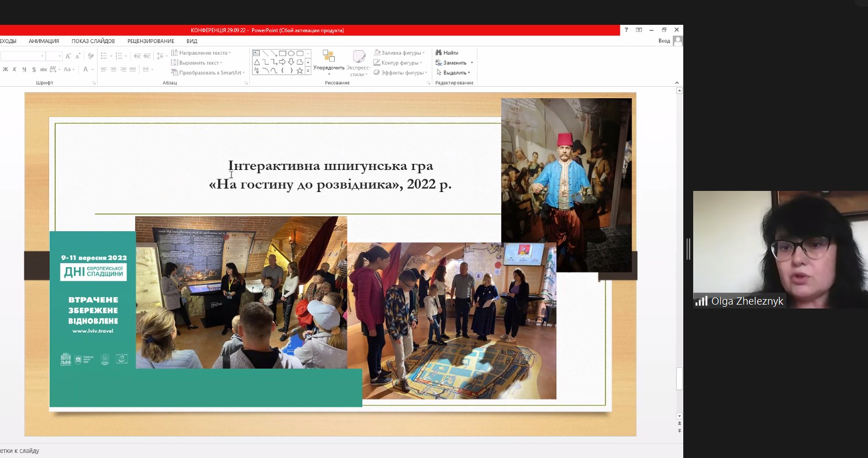Click Olga Zheleznyk's video thumbnail
This screenshot has height=458, width=868.
coord(780,249)
